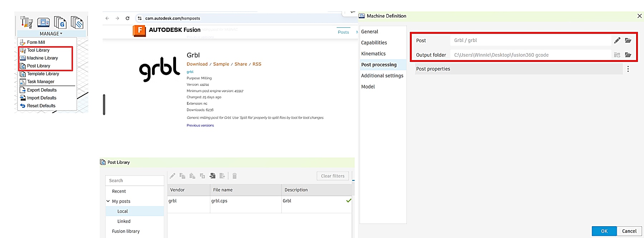Browse for output folder with folder icon
644x238 pixels.
tap(628, 55)
